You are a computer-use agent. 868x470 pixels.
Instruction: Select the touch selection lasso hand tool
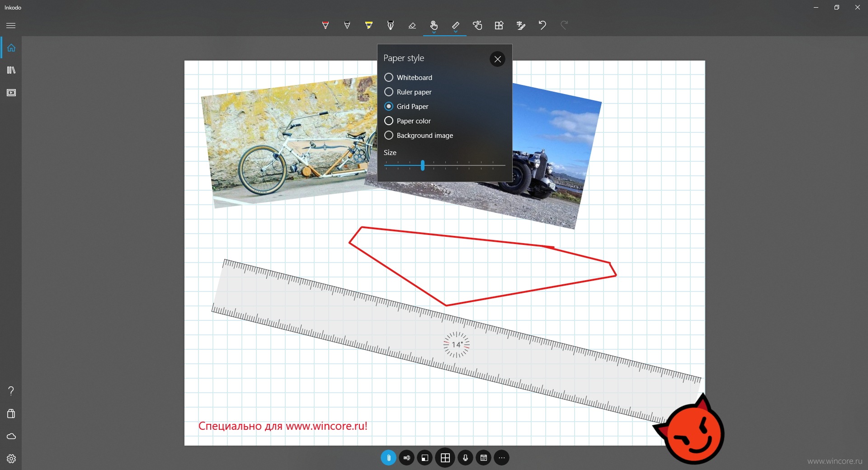pos(477,25)
